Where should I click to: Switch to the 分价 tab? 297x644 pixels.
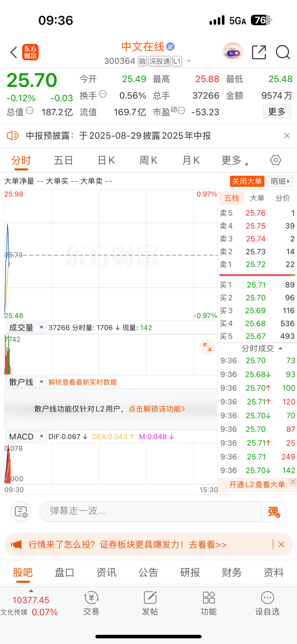282,198
